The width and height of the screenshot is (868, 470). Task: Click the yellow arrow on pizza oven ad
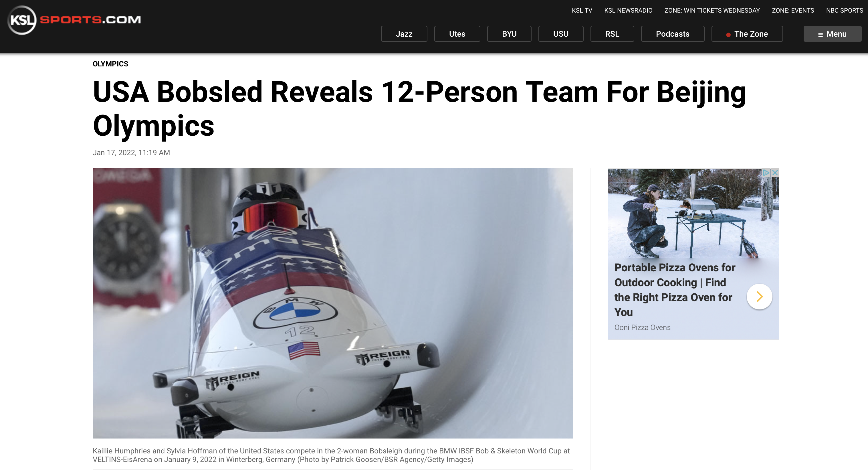tap(760, 297)
